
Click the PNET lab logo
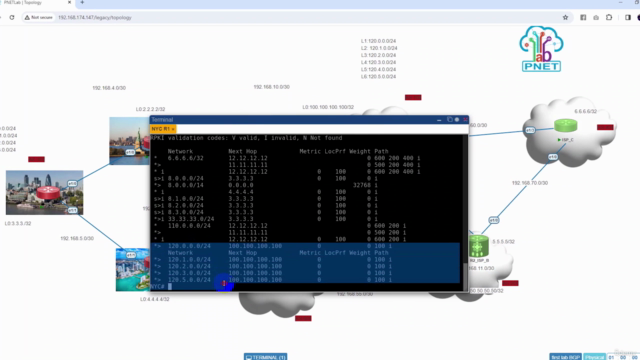541,49
